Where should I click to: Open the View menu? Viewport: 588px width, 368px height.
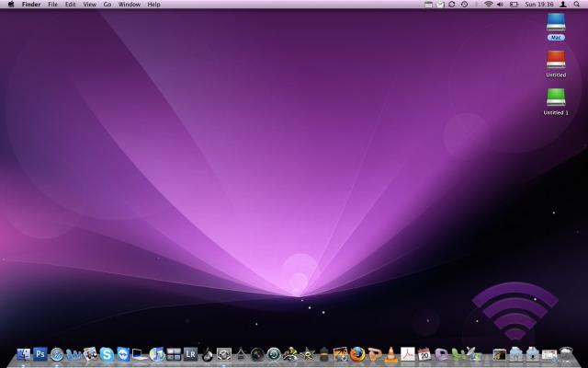(90, 5)
